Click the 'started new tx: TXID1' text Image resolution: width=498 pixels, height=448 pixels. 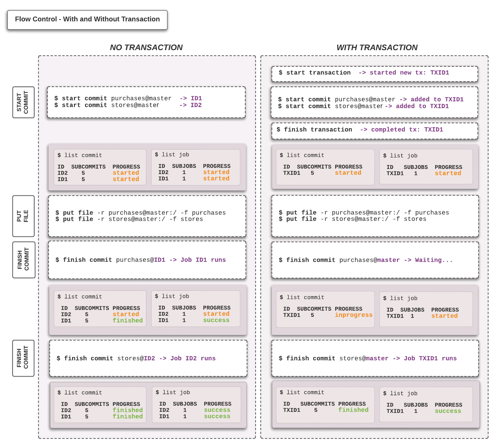409,73
